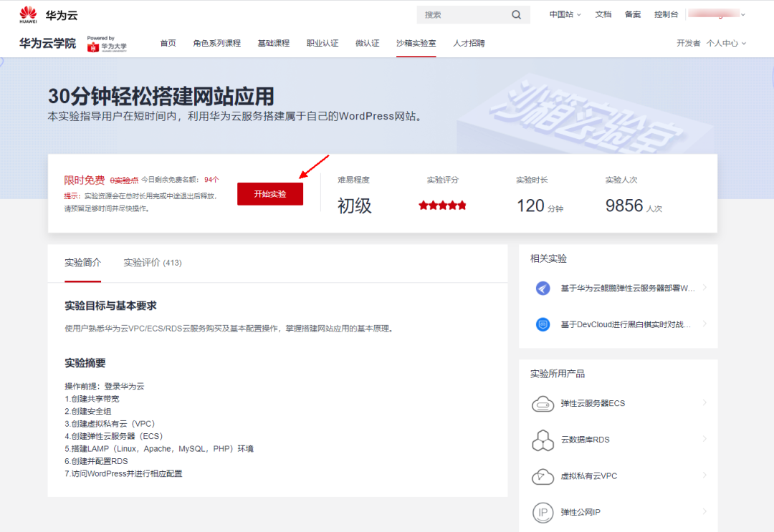
Task: Click chevron beside 弹性云服务器ECS
Action: coord(704,403)
